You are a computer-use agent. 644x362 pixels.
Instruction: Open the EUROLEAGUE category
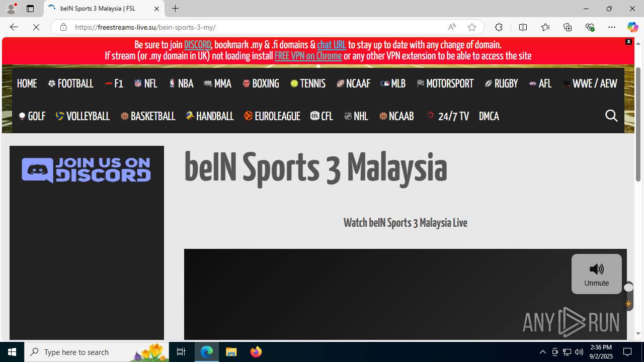[272, 116]
